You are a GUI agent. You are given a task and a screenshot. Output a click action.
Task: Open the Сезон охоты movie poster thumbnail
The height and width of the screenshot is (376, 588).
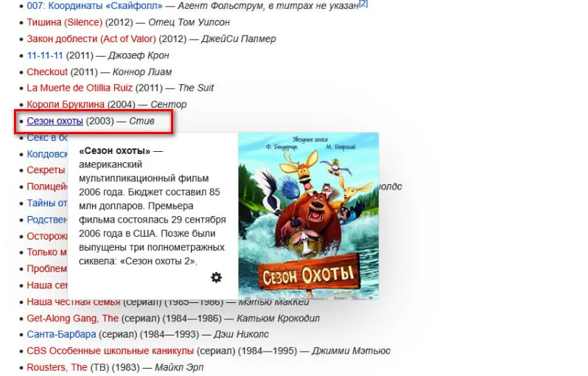[308, 216]
